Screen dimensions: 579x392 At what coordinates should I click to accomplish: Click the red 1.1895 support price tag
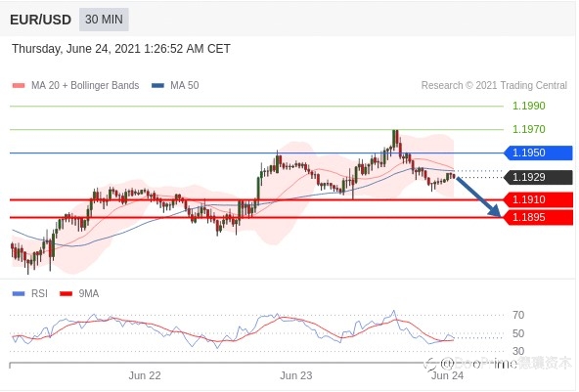pos(538,217)
